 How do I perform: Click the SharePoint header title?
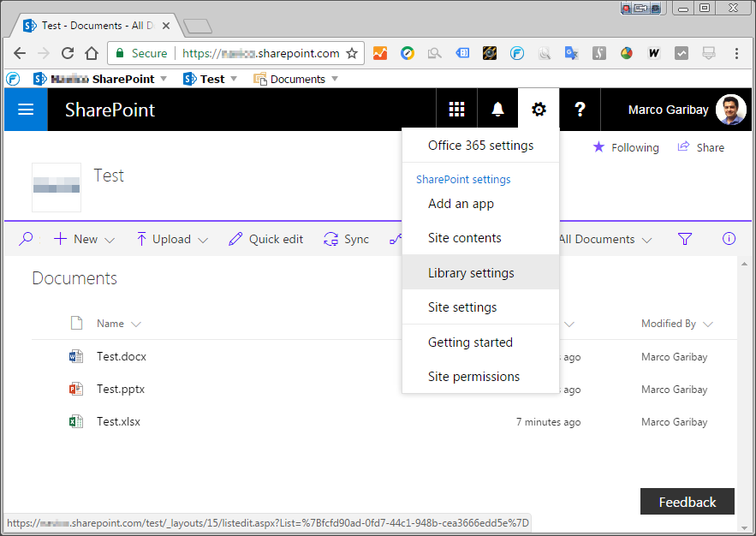(x=110, y=110)
